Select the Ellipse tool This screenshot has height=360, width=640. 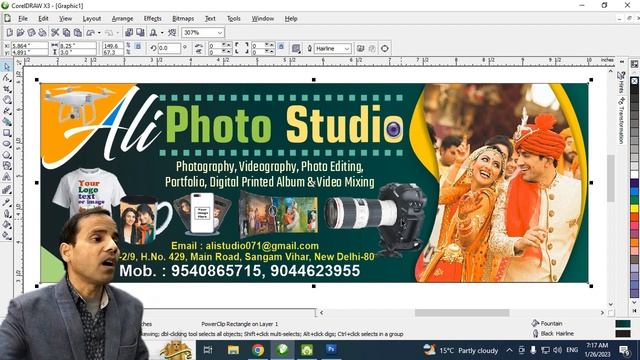click(7, 144)
